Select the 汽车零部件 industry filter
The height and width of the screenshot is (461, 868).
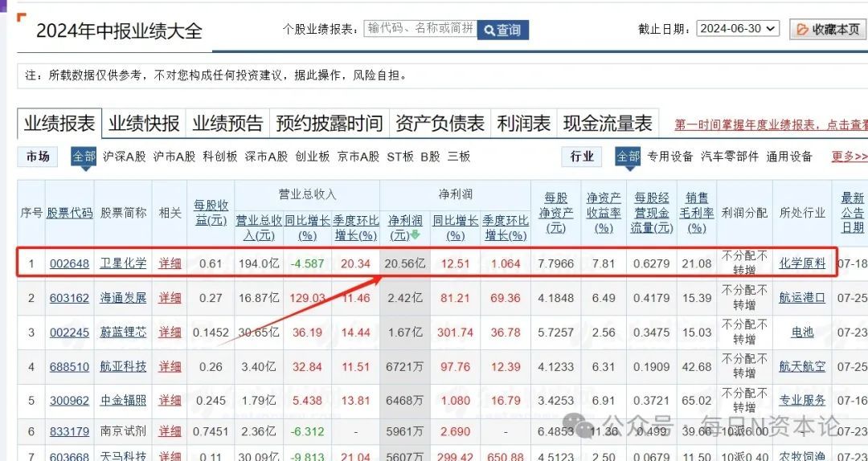point(730,157)
